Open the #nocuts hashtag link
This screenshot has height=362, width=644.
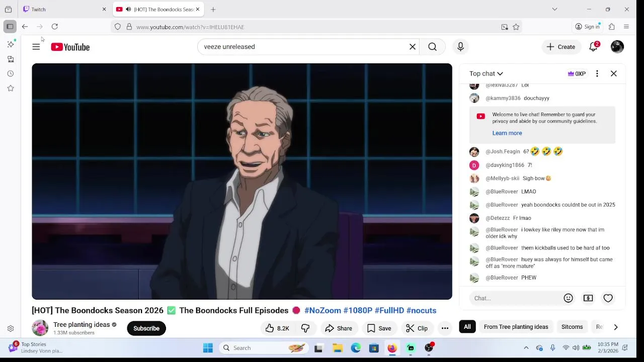[421, 311]
